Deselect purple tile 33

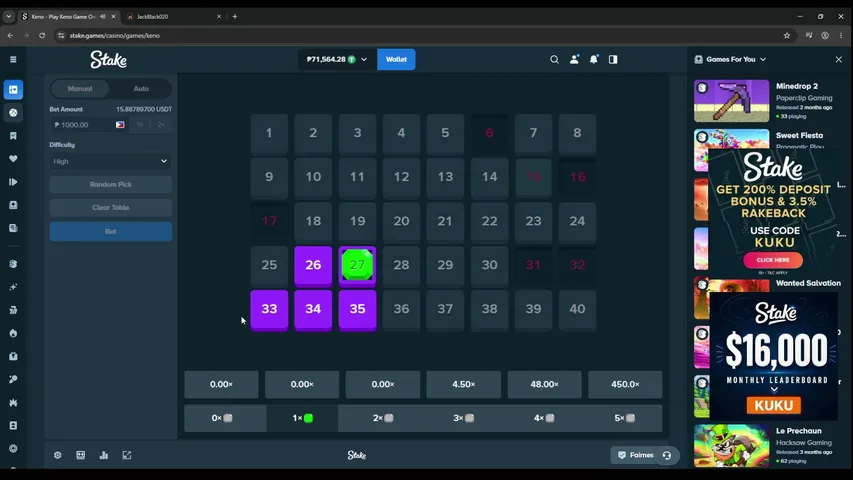[269, 310]
